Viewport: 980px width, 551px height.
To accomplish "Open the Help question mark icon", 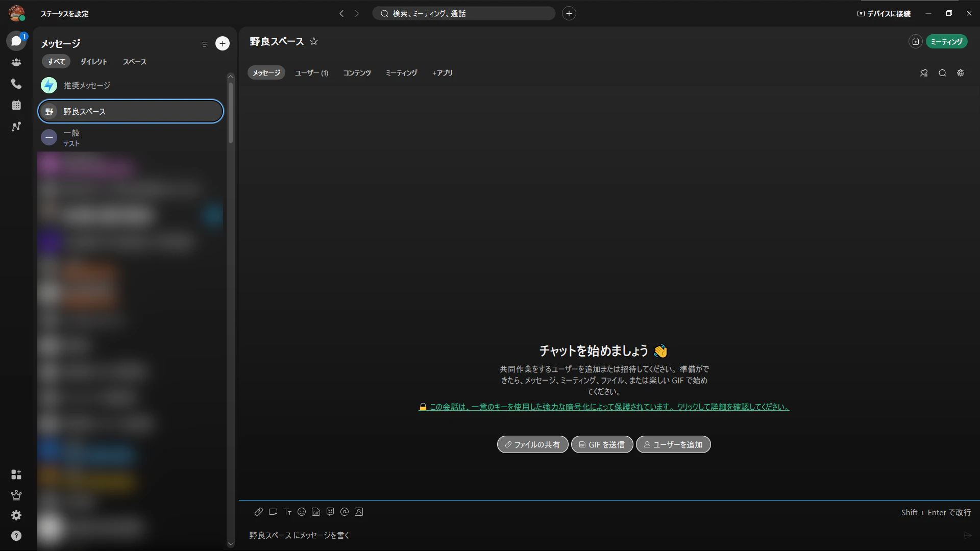I will pyautogui.click(x=16, y=536).
